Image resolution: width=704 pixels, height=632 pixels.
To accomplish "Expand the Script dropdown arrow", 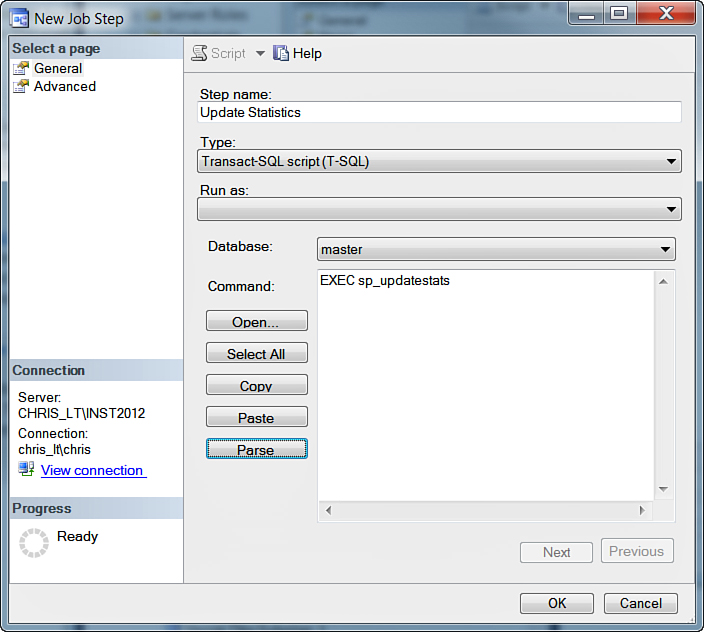I will tap(260, 53).
